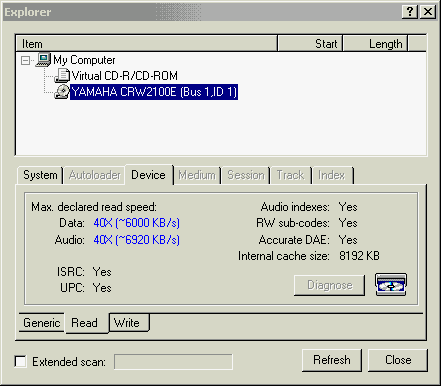Click the YAMAHA CRW2100E disc drive icon

click(x=62, y=92)
